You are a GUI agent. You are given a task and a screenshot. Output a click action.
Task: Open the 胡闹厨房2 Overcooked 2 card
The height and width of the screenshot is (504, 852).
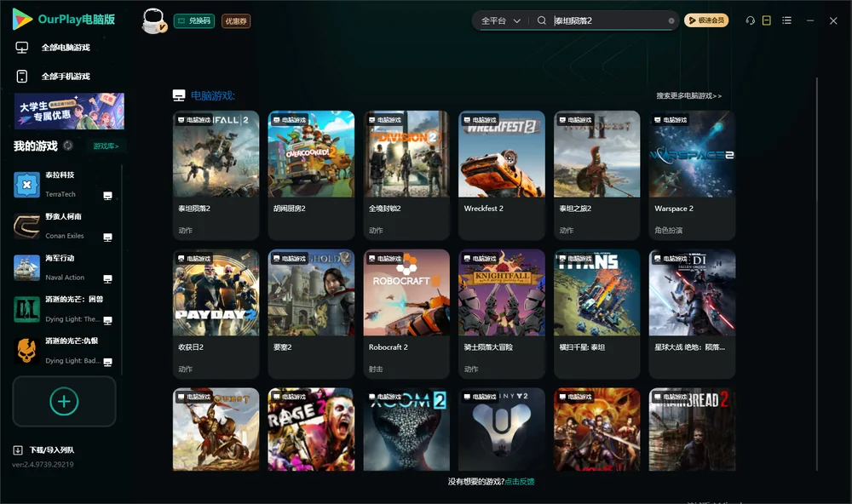(311, 175)
